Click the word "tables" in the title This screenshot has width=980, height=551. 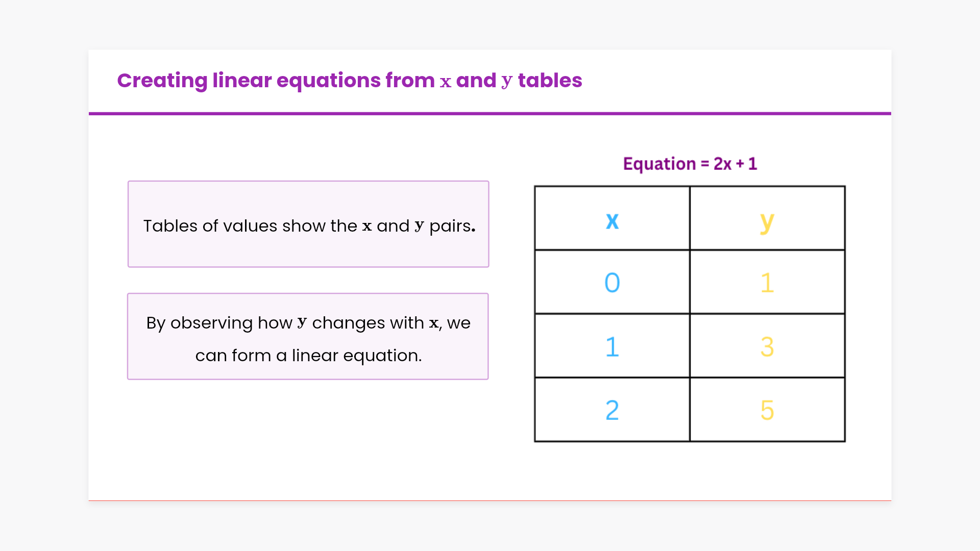tap(550, 81)
